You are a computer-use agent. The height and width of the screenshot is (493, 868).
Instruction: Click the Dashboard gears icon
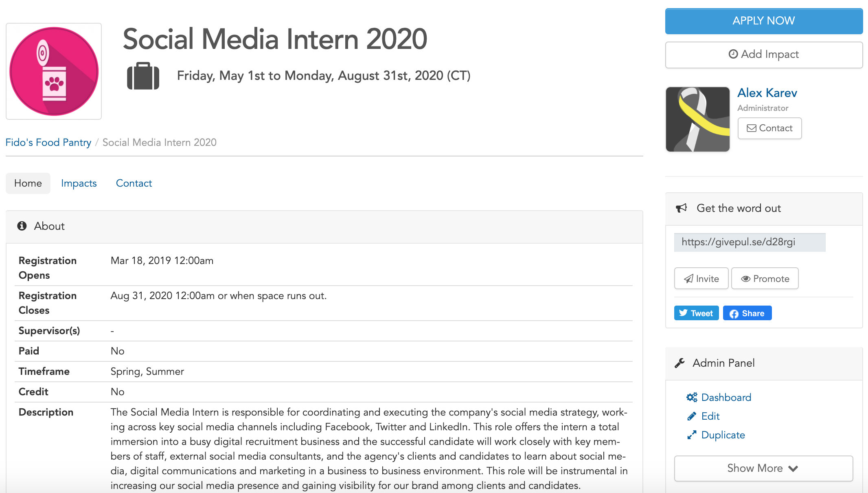(x=691, y=397)
